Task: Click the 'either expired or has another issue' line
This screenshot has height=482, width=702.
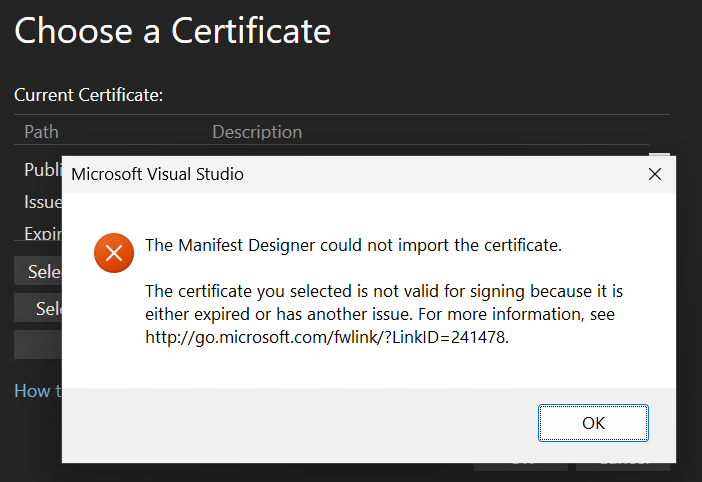Action: tap(380, 314)
